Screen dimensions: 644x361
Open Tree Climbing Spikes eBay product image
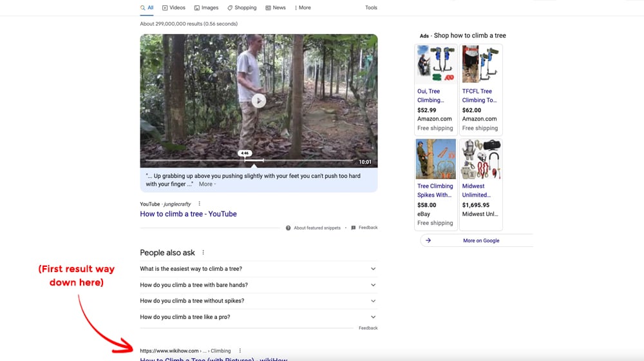(x=436, y=159)
